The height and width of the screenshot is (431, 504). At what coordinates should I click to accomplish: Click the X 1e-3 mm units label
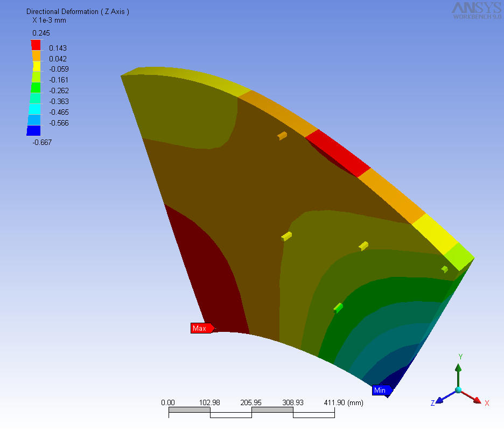[49, 20]
